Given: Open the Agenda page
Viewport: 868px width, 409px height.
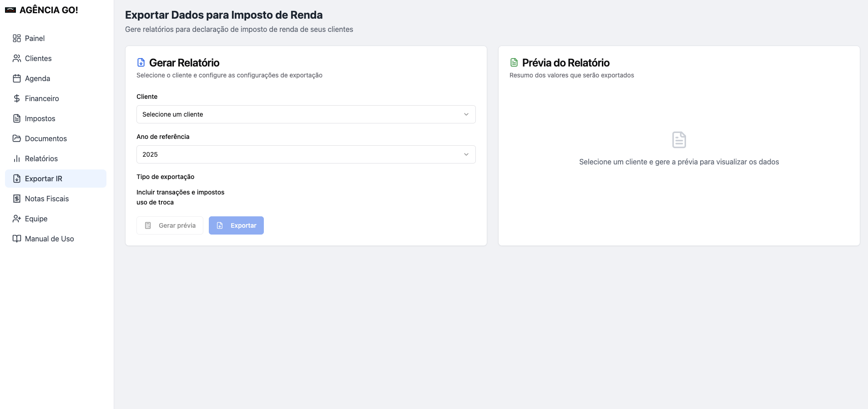Looking at the screenshot, I should [56, 78].
